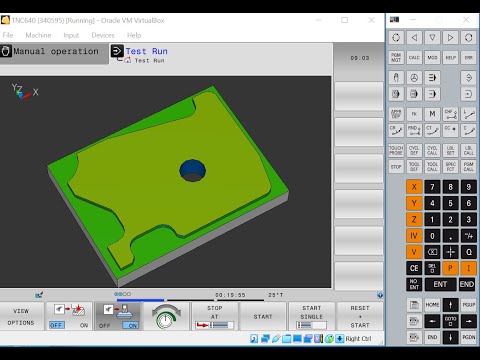The height and width of the screenshot is (360, 480).
Task: Click the orange P polar key
Action: (x=450, y=268)
